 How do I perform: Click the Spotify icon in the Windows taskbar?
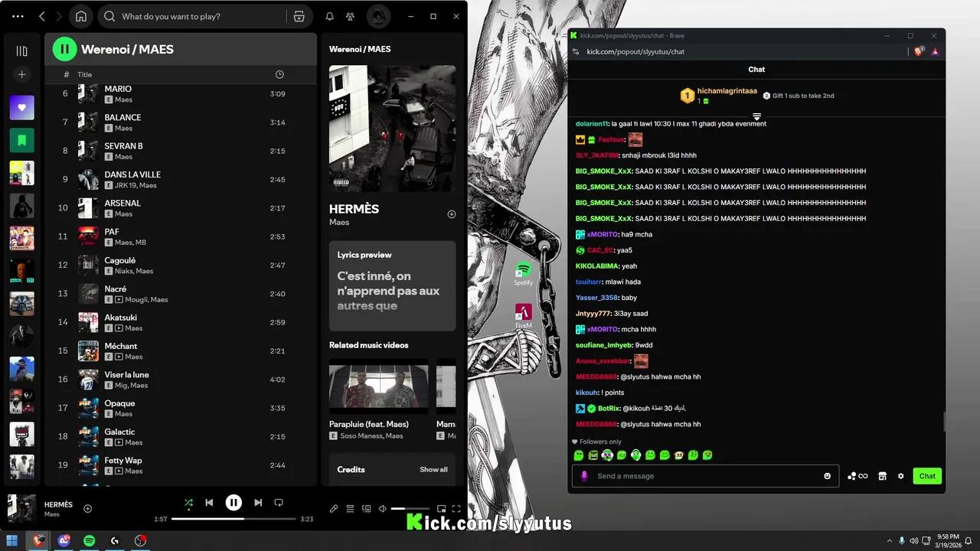click(x=89, y=540)
